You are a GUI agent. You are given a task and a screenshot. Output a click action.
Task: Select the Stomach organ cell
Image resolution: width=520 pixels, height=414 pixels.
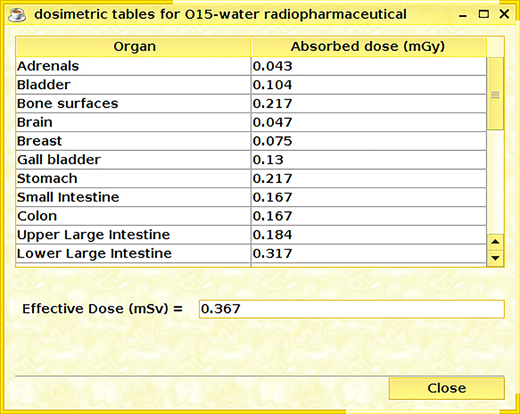[x=133, y=179]
